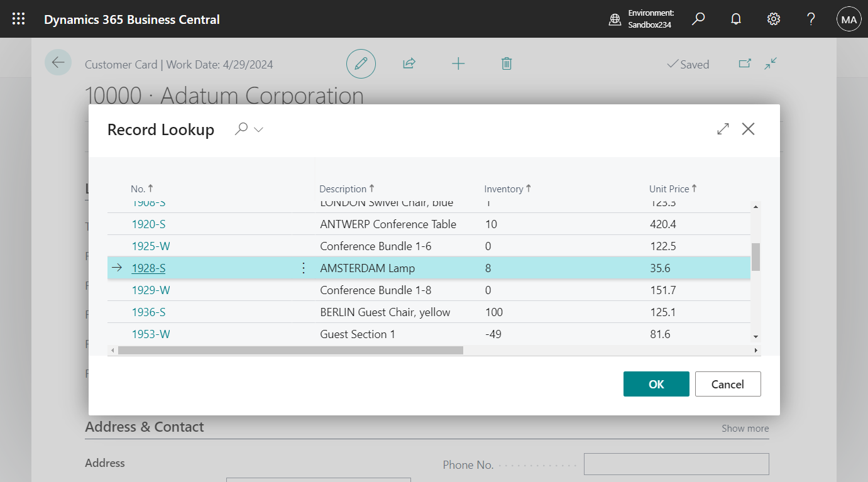Open notifications via the bell icon
The height and width of the screenshot is (482, 868).
click(x=735, y=19)
